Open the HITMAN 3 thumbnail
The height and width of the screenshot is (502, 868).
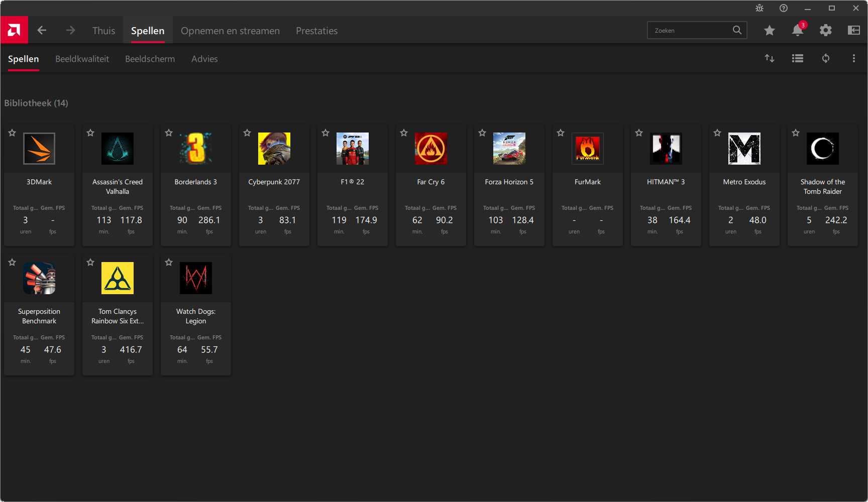click(x=666, y=149)
